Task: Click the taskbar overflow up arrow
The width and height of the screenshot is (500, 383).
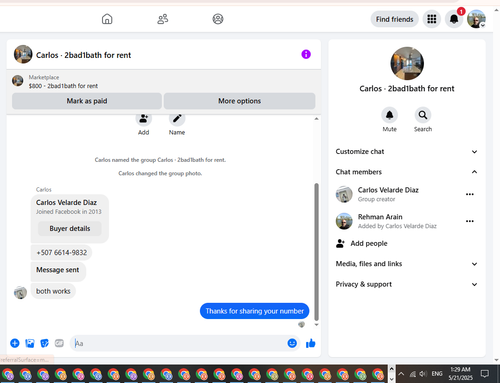Action: 392,369
